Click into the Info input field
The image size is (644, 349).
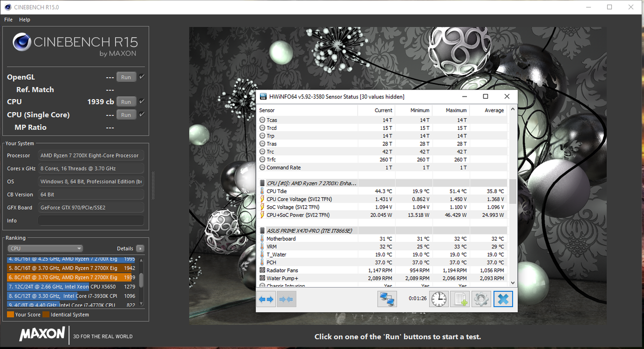(x=91, y=221)
